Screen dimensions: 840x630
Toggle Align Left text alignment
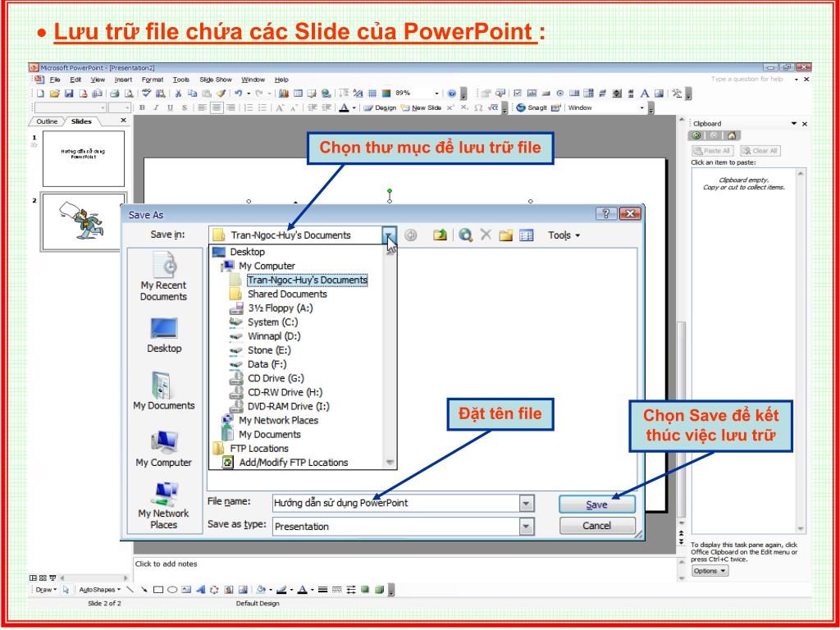pyautogui.click(x=202, y=107)
